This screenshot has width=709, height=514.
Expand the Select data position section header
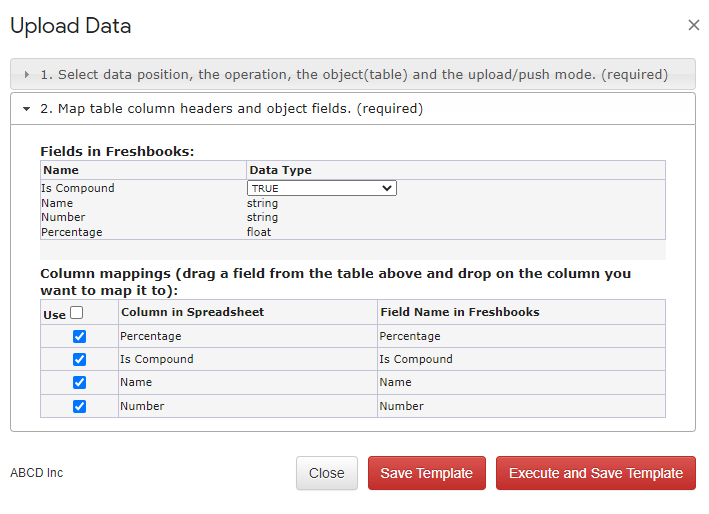[353, 74]
